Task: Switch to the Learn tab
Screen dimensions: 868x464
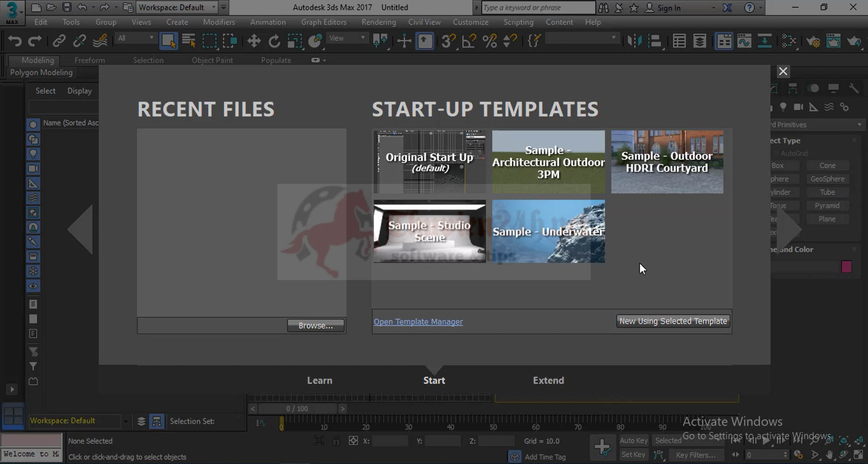Action: (320, 380)
